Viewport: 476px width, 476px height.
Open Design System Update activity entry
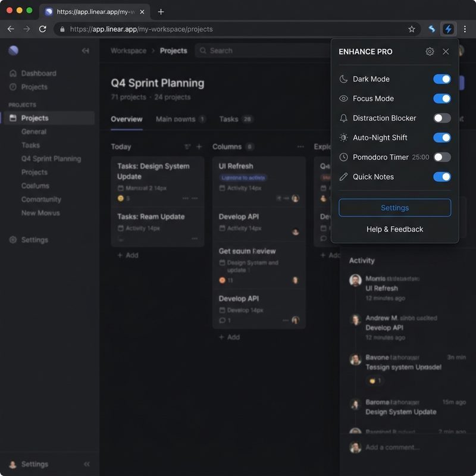pos(400,412)
